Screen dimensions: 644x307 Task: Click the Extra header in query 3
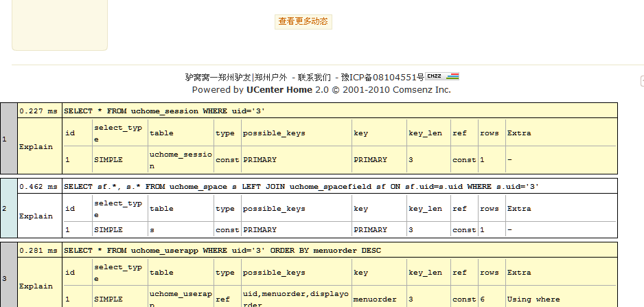pos(519,273)
